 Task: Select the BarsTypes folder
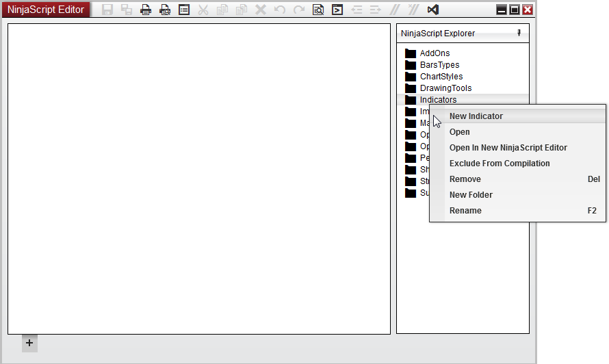click(440, 65)
